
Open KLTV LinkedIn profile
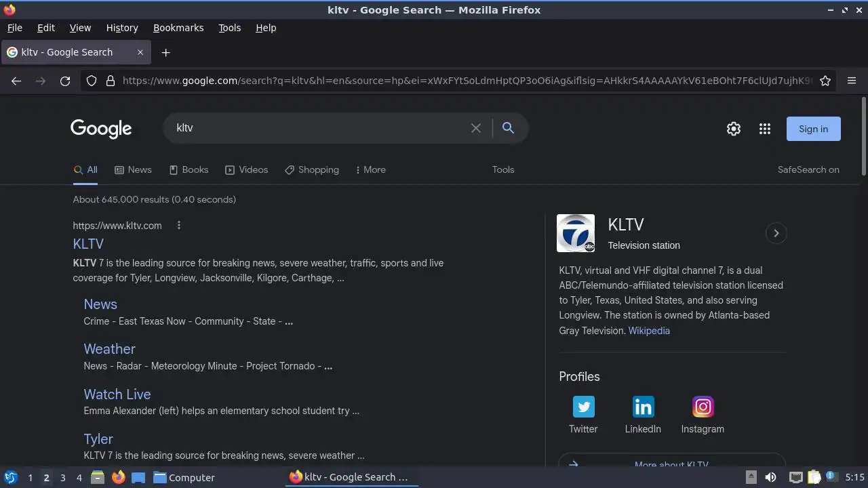[x=643, y=415]
